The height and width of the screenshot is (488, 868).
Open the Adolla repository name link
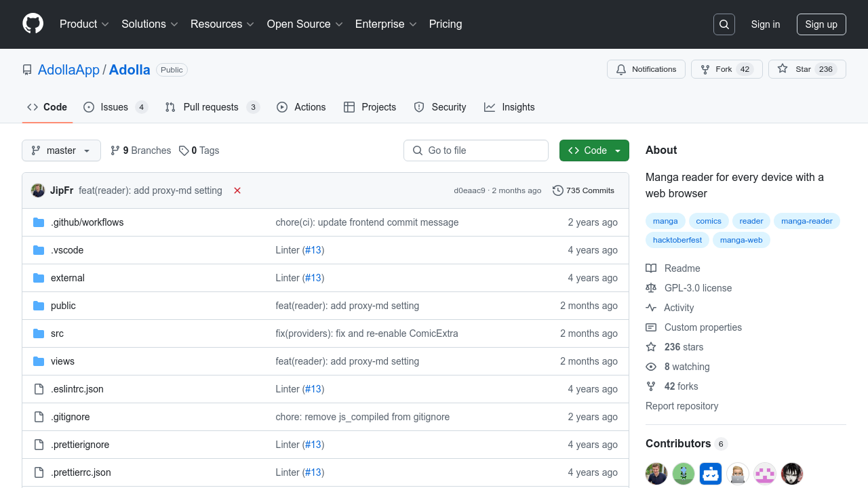(130, 70)
